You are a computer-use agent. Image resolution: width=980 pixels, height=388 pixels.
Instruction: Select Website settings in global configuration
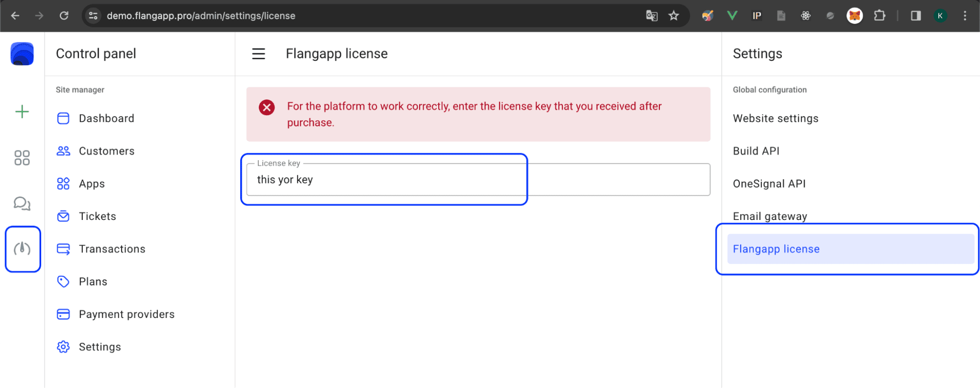(776, 119)
